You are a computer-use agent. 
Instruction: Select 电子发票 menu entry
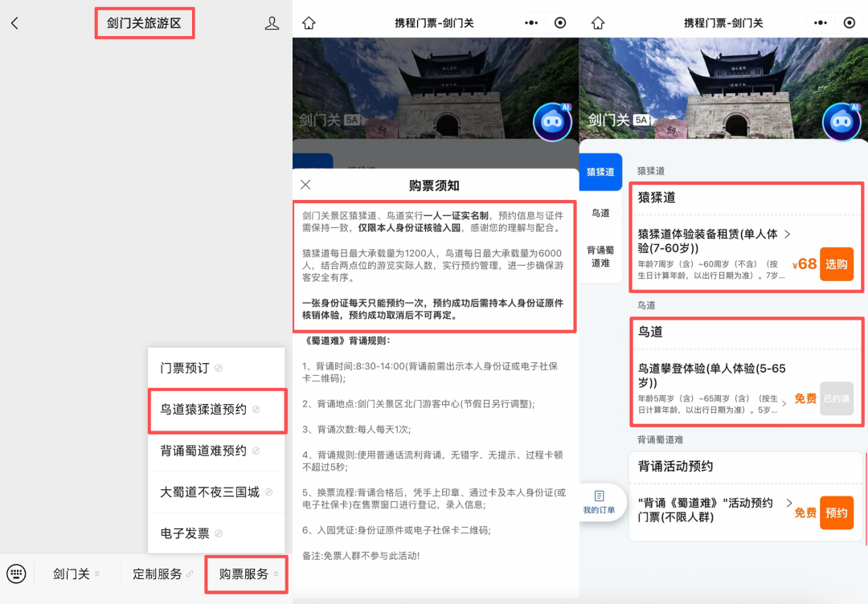click(x=216, y=533)
